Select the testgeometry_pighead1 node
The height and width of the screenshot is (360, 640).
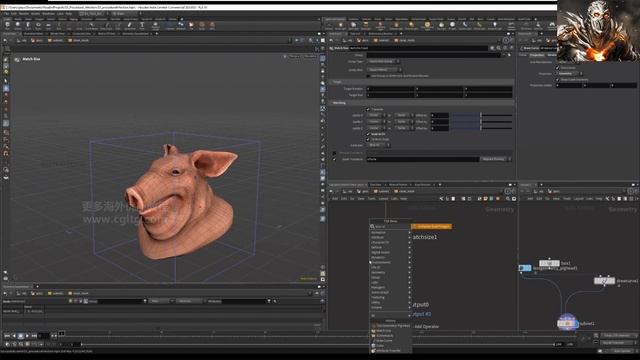tap(525, 268)
